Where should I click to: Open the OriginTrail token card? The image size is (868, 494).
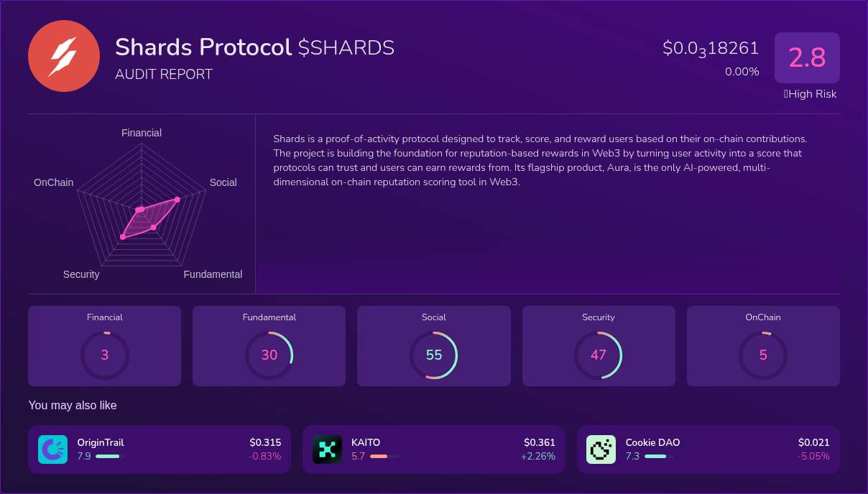click(160, 449)
